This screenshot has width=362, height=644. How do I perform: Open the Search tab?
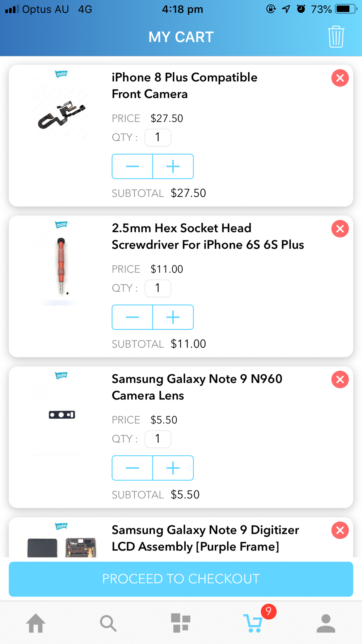pyautogui.click(x=108, y=623)
